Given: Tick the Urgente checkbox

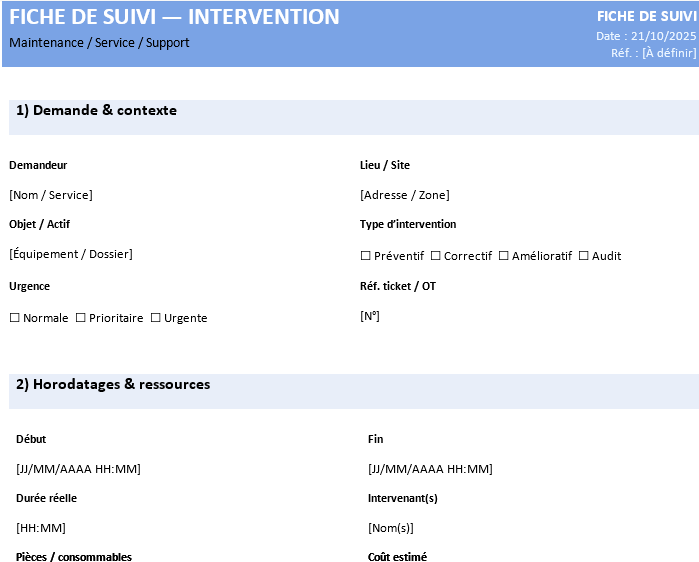Looking at the screenshot, I should pos(156,318).
